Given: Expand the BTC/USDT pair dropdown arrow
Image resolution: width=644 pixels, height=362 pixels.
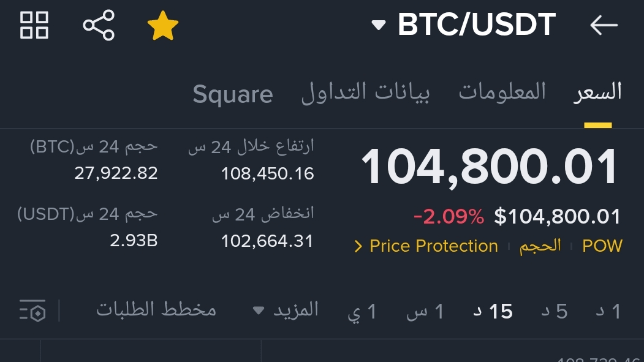Looking at the screenshot, I should pos(378,26).
